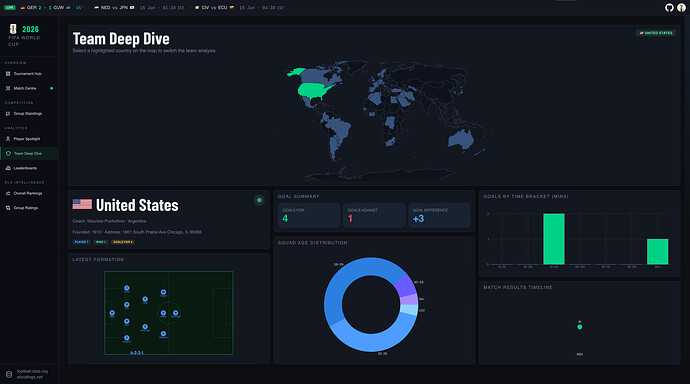The width and height of the screenshot is (690, 384).
Task: Open Player Spotlight person icon
Action: (8, 139)
